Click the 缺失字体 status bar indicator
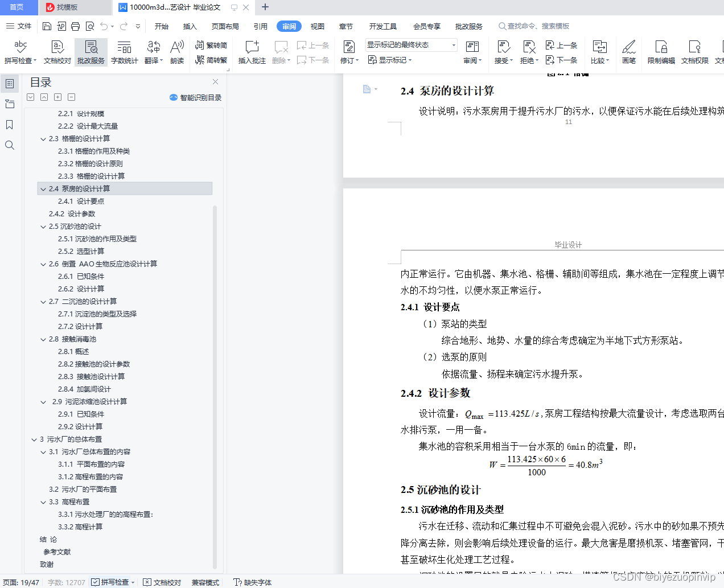 [252, 582]
